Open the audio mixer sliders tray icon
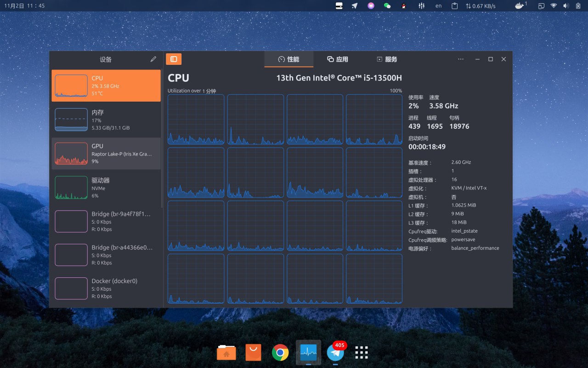The height and width of the screenshot is (368, 588). [421, 6]
